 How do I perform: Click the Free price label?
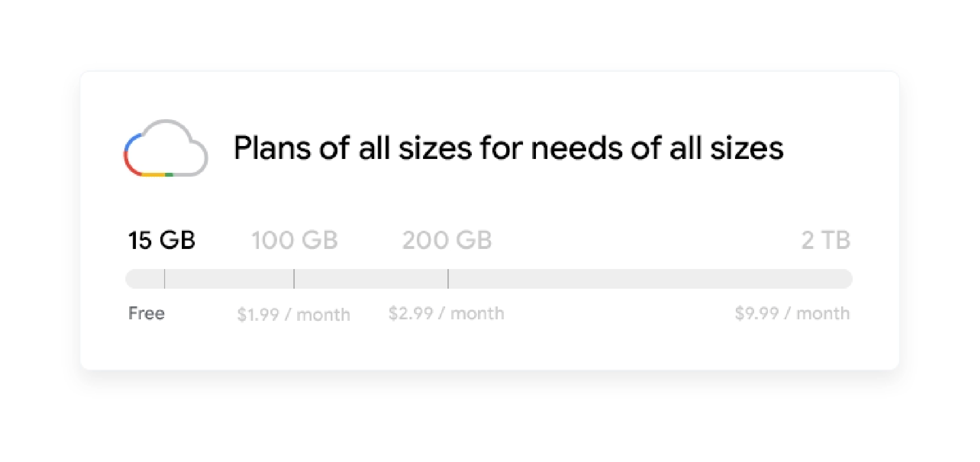click(x=146, y=314)
